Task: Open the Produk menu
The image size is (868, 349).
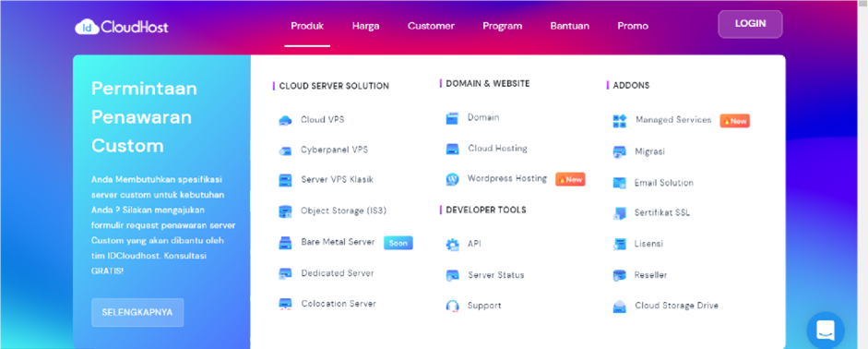Action: 307,26
